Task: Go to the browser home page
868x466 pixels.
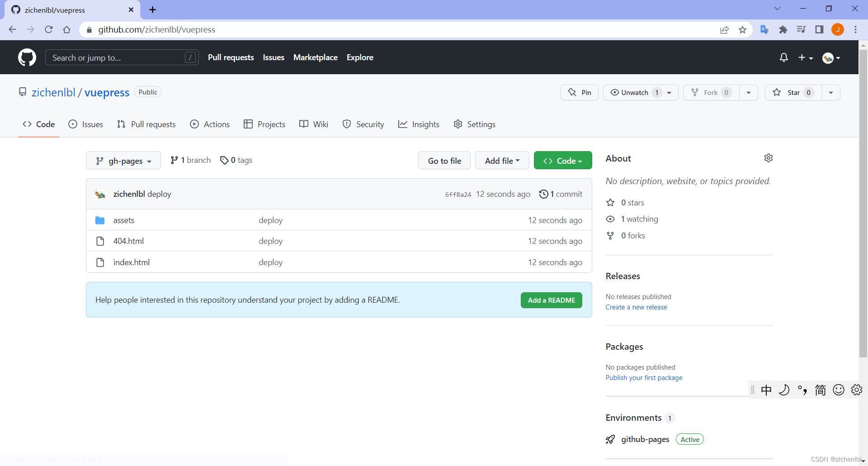Action: (x=67, y=29)
